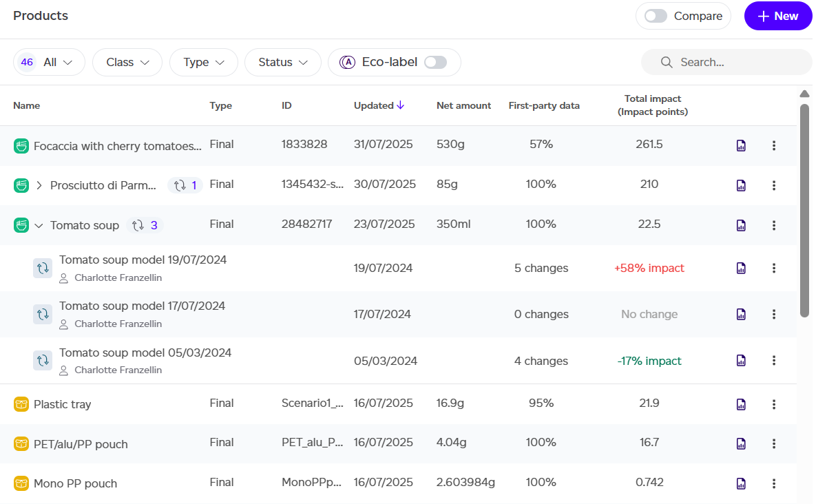Open the Plastic tray product
The image size is (827, 504).
(63, 404)
